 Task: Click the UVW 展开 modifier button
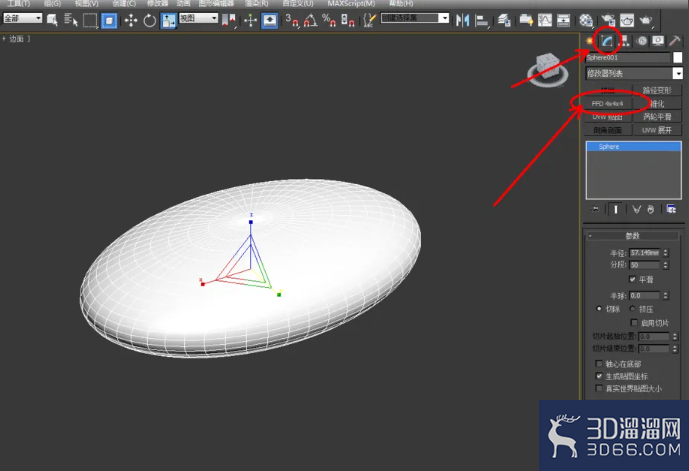pyautogui.click(x=657, y=130)
